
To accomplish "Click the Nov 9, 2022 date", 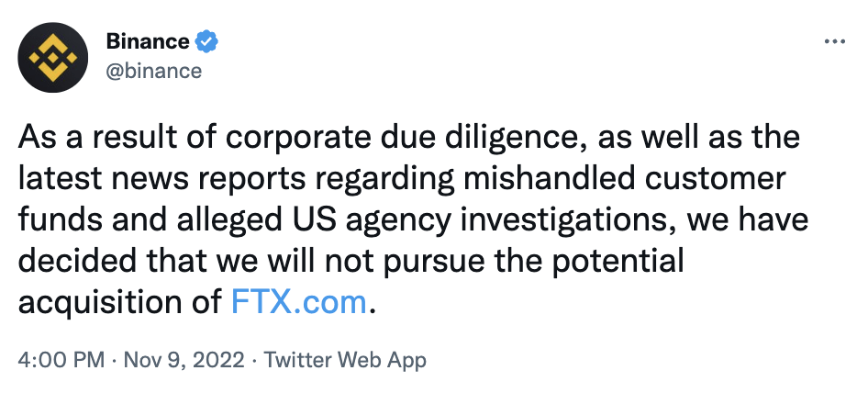I will [x=182, y=360].
